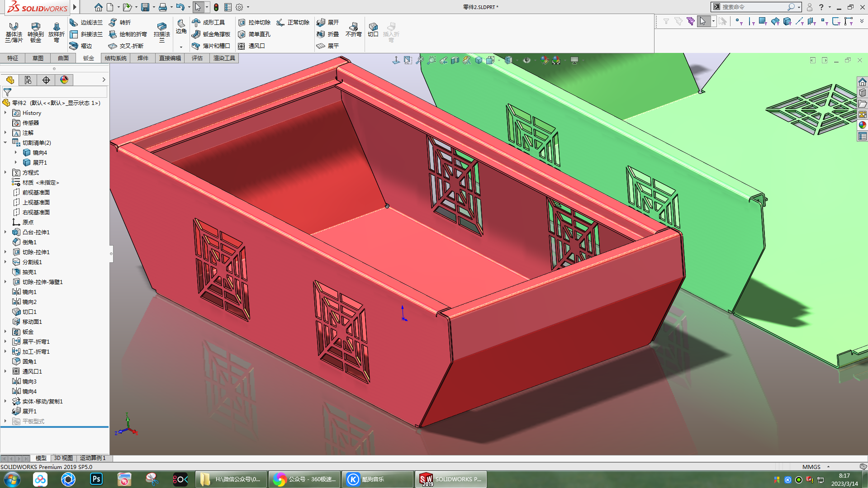
Task: Open the 边角 corner dropdown arrow
Action: click(x=181, y=47)
